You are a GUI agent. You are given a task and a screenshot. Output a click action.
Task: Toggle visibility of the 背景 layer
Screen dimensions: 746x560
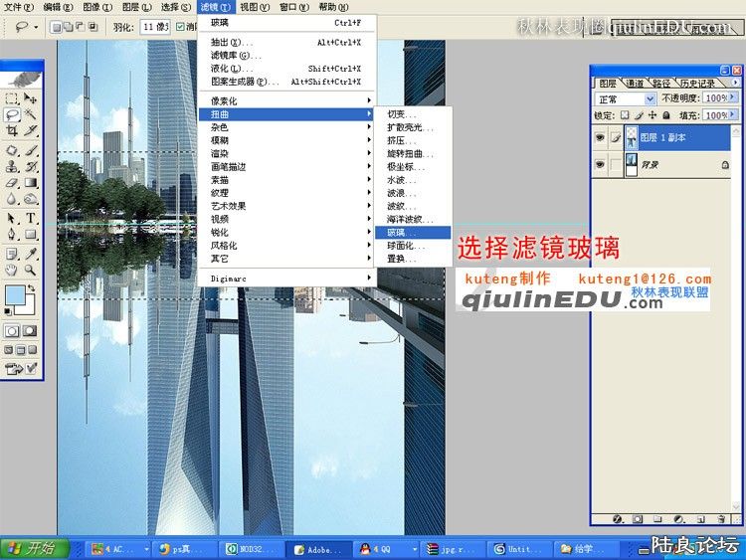coord(600,164)
